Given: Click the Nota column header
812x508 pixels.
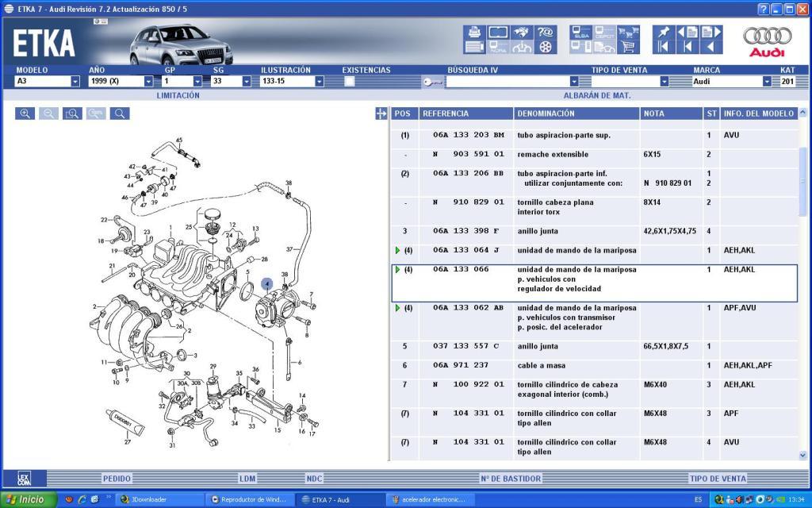Looking at the screenshot, I should click(x=671, y=114).
